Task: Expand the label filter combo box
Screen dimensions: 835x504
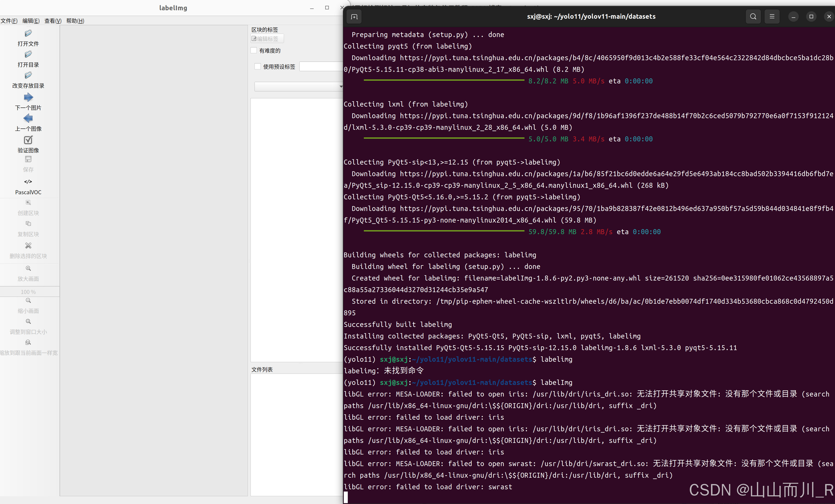Action: coord(298,87)
